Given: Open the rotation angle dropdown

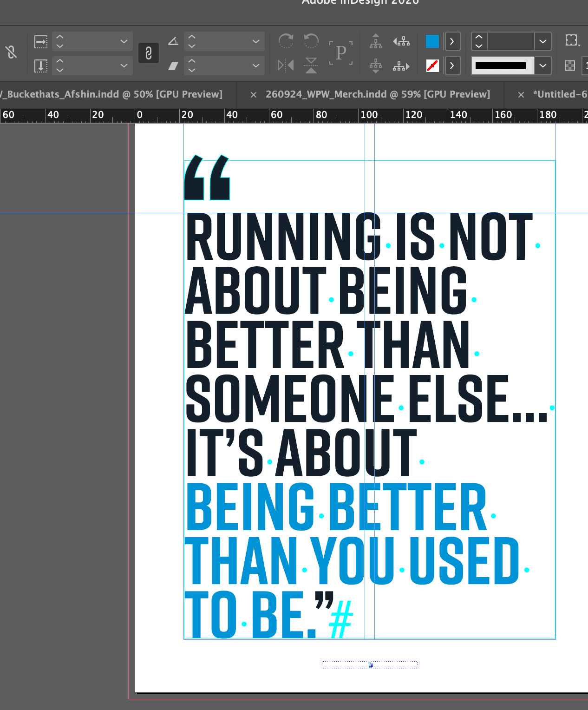Looking at the screenshot, I should [x=256, y=41].
